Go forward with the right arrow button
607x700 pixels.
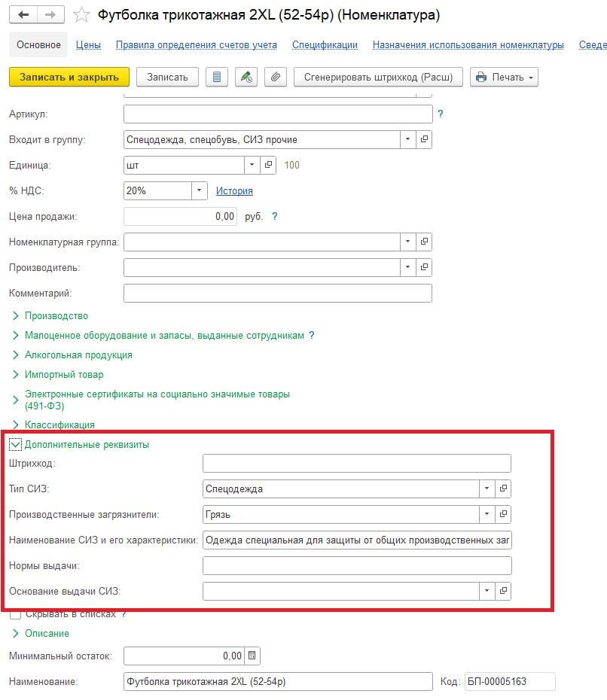[x=50, y=15]
